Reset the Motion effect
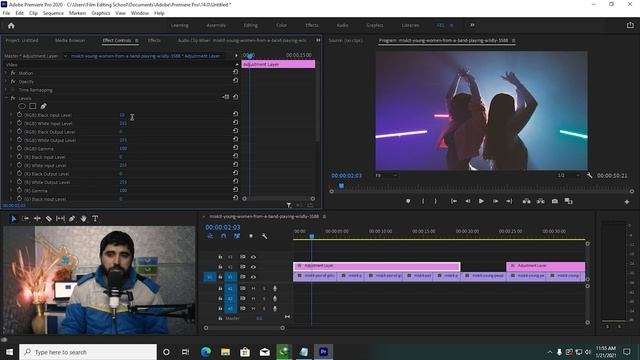Image resolution: width=640 pixels, height=360 pixels. pos(236,72)
